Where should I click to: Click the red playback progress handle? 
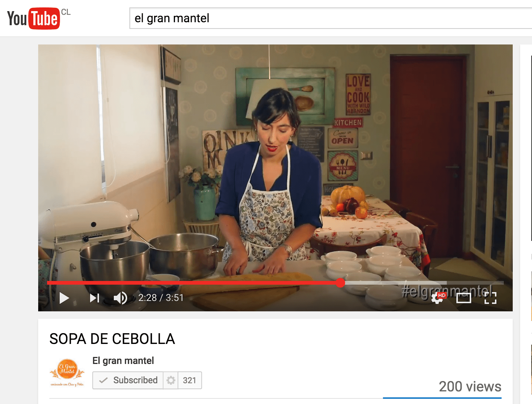tap(340, 283)
